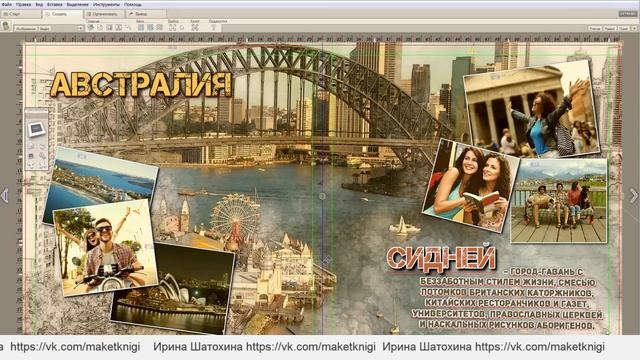Open the Инструменты menu

click(x=107, y=4)
